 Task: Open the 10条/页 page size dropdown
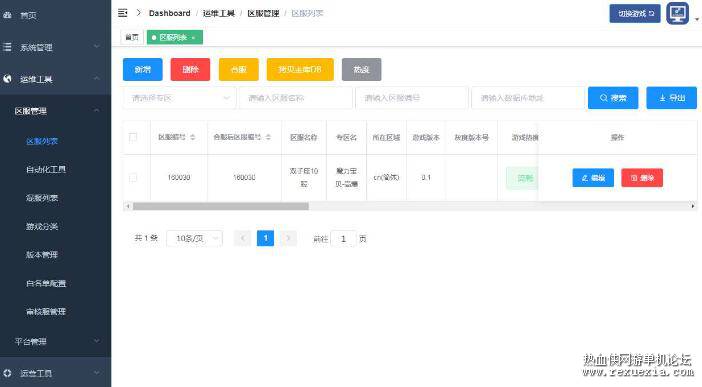194,238
